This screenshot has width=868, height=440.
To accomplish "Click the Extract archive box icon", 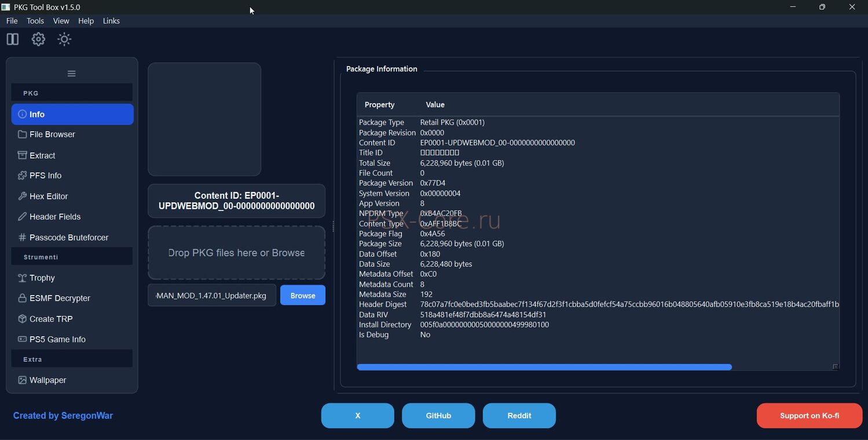I will click(22, 155).
